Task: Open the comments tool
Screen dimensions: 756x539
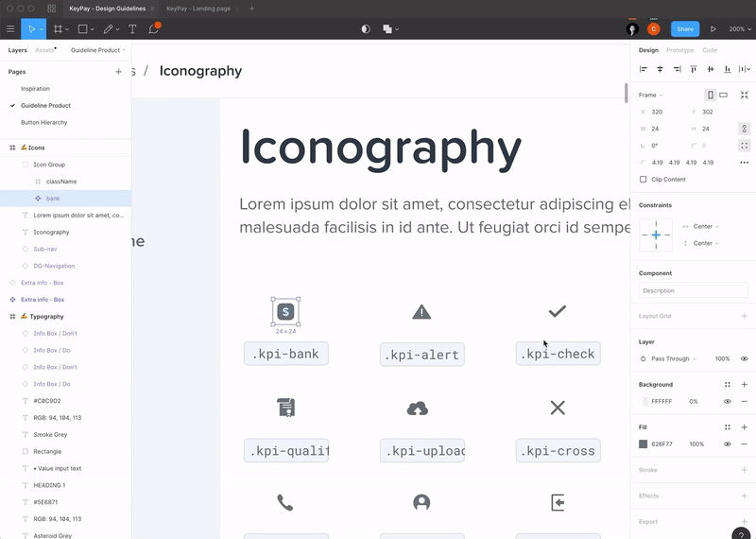Action: pyautogui.click(x=154, y=29)
